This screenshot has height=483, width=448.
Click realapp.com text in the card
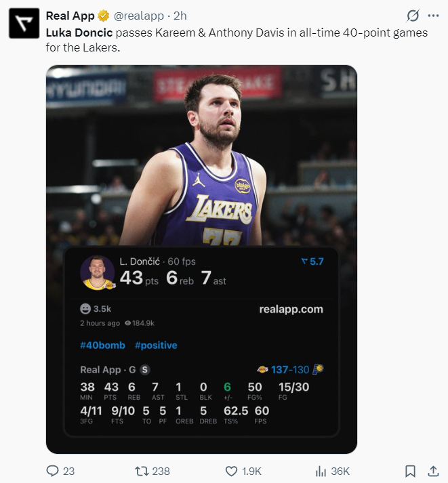pyautogui.click(x=291, y=310)
